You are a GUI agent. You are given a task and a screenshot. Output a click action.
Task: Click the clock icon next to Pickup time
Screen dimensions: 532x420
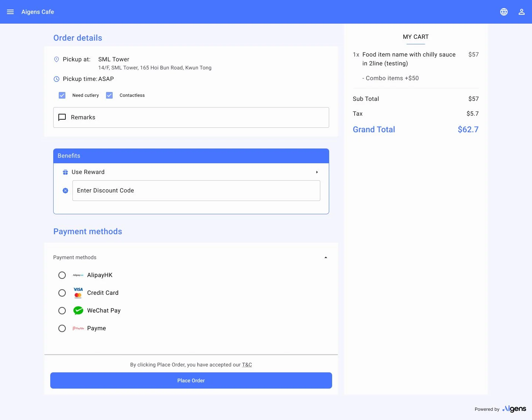point(56,79)
